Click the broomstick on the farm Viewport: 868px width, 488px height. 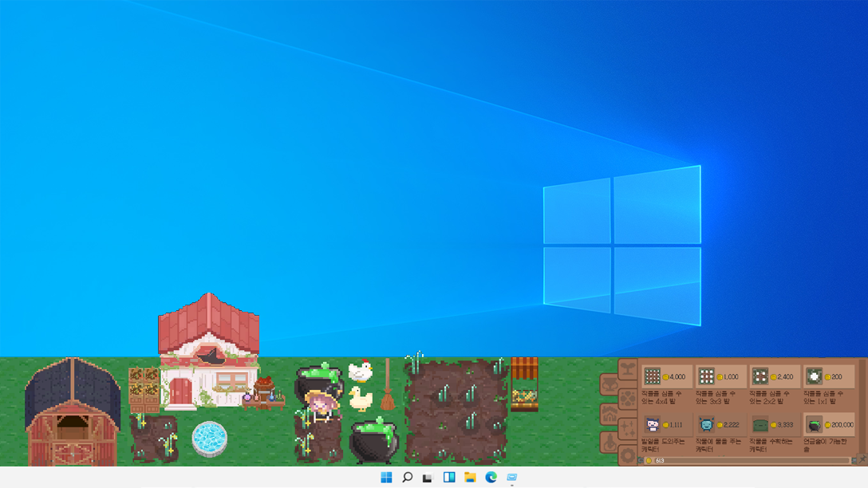(x=388, y=384)
